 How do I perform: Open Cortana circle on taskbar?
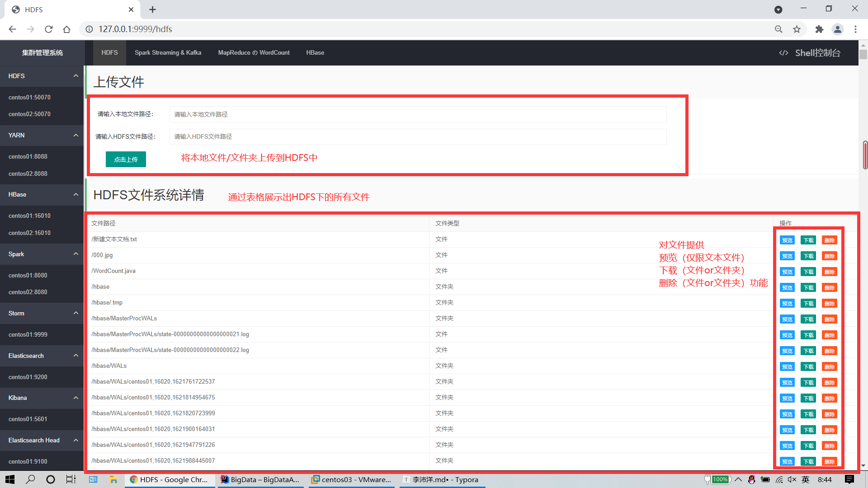(x=51, y=479)
